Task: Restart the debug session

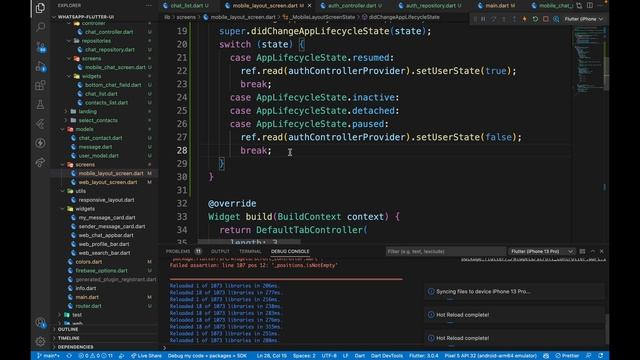Action: (x=535, y=19)
